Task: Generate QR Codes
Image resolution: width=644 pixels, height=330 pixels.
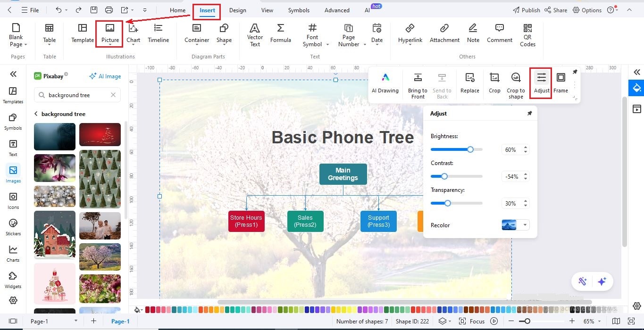Action: tap(527, 35)
